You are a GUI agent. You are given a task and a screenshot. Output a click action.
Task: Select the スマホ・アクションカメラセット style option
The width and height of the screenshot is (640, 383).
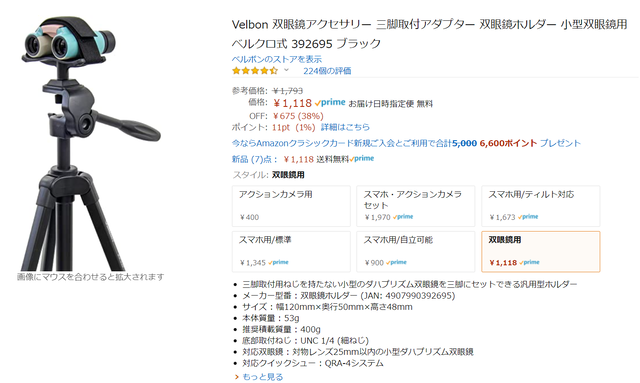(416, 206)
